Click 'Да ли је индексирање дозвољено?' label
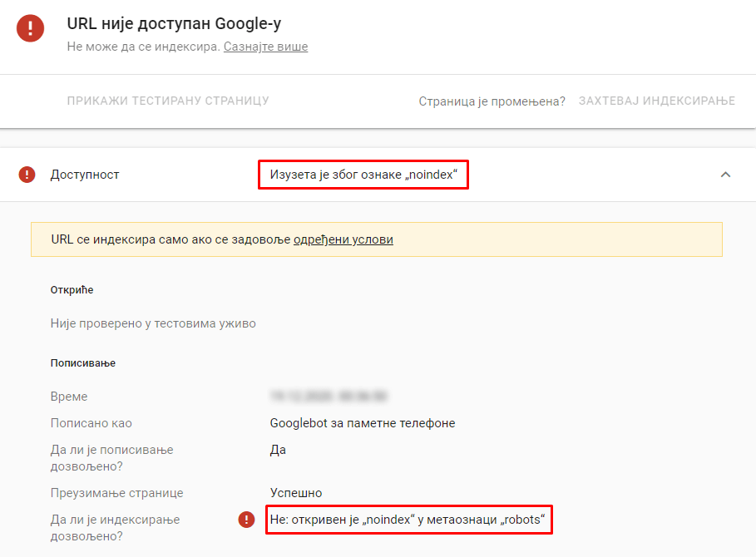This screenshot has width=756, height=557. coord(116,528)
